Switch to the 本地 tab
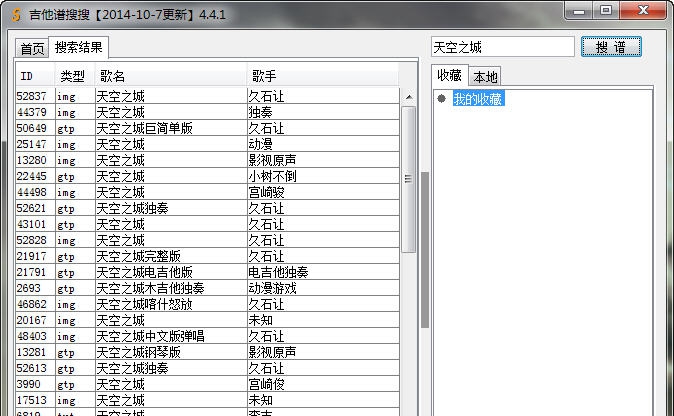The width and height of the screenshot is (674, 416). [x=485, y=77]
